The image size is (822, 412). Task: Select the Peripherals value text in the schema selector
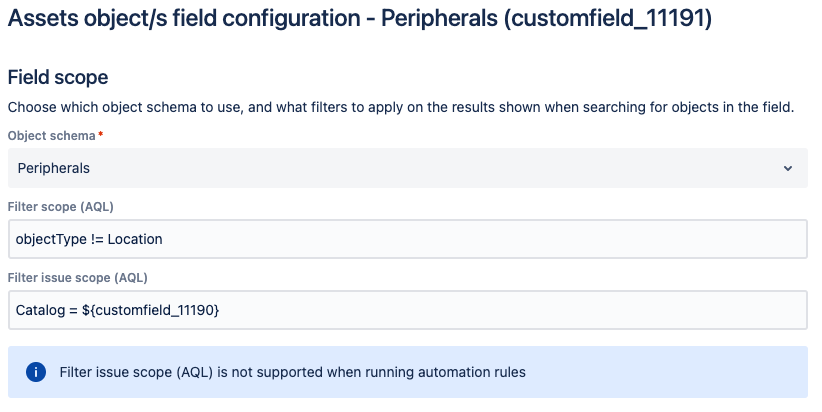pyautogui.click(x=53, y=168)
